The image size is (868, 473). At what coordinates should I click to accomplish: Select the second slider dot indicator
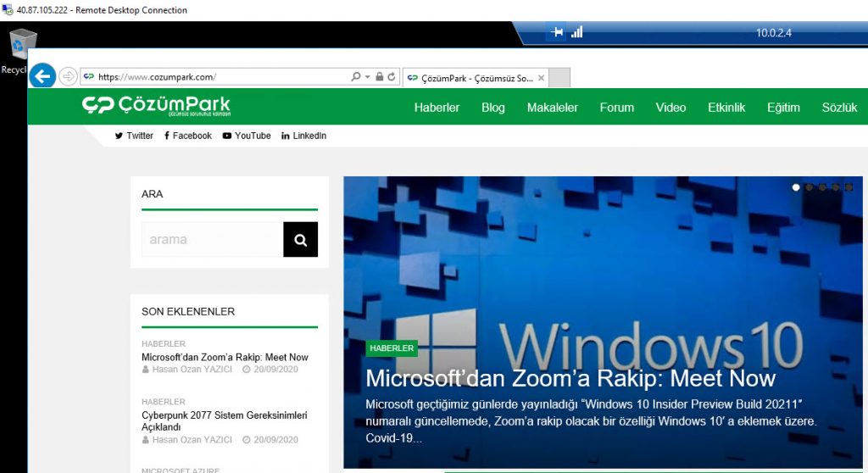coord(810,187)
